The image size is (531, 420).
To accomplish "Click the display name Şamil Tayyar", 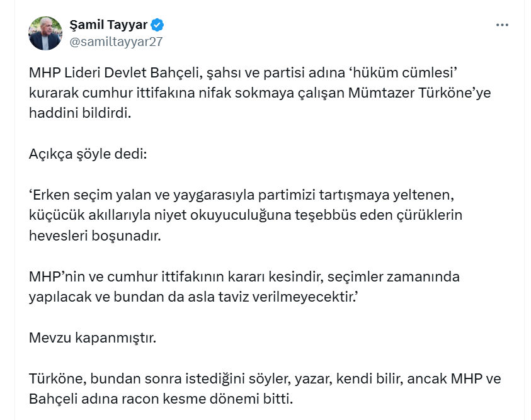I will coord(108,25).
